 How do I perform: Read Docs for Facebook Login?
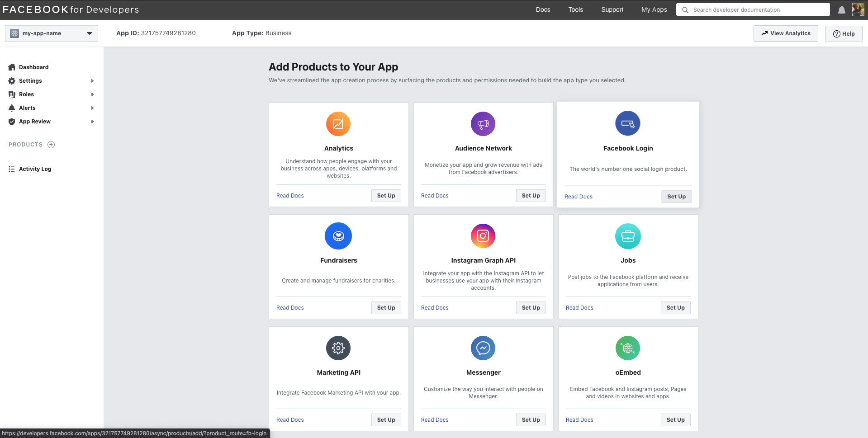(579, 197)
